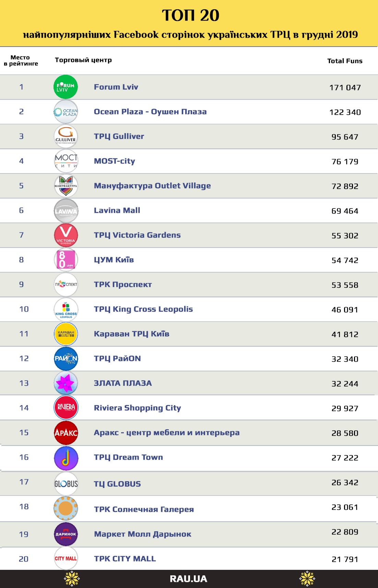Screen dimensions: 378x588
Task: Select the GLOBUS logo icon
Action: (x=66, y=484)
